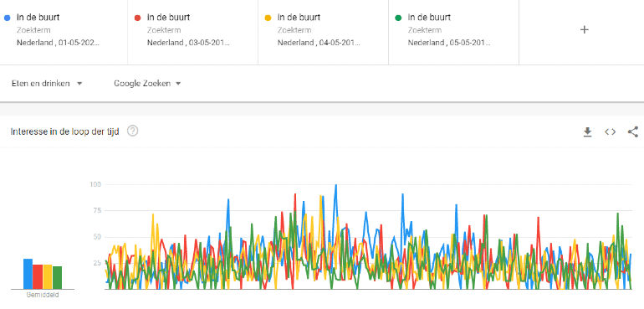This screenshot has width=644, height=309.
Task: Click Nederland, 05-05-201 date range text
Action: tap(449, 43)
